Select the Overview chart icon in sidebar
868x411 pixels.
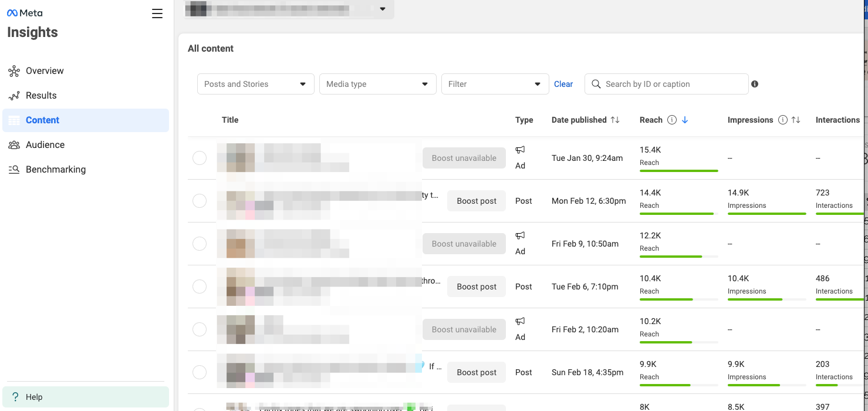13,70
